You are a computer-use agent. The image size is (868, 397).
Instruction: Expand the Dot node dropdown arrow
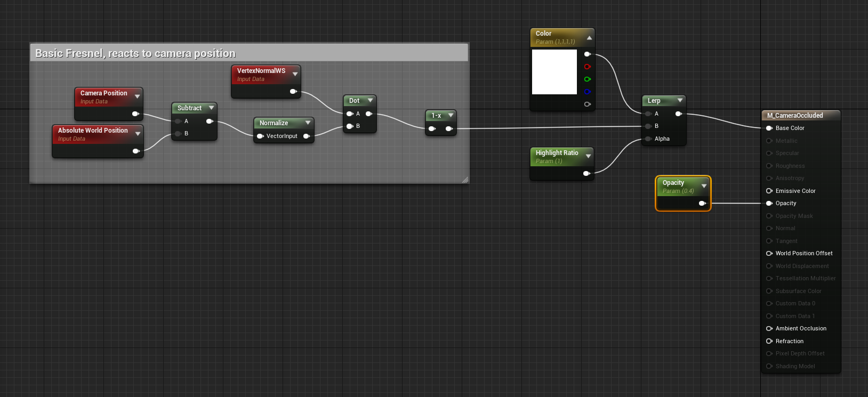tap(370, 100)
